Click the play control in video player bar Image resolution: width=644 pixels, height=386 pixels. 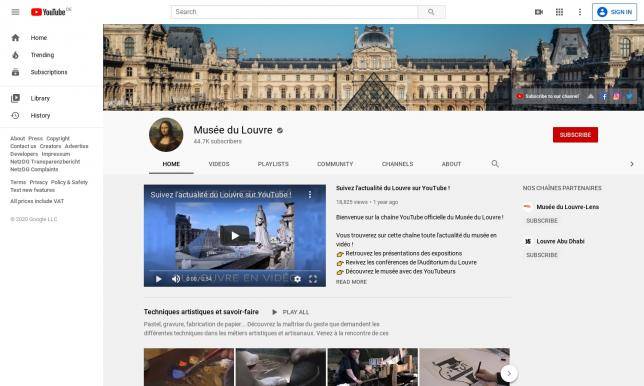pos(159,279)
